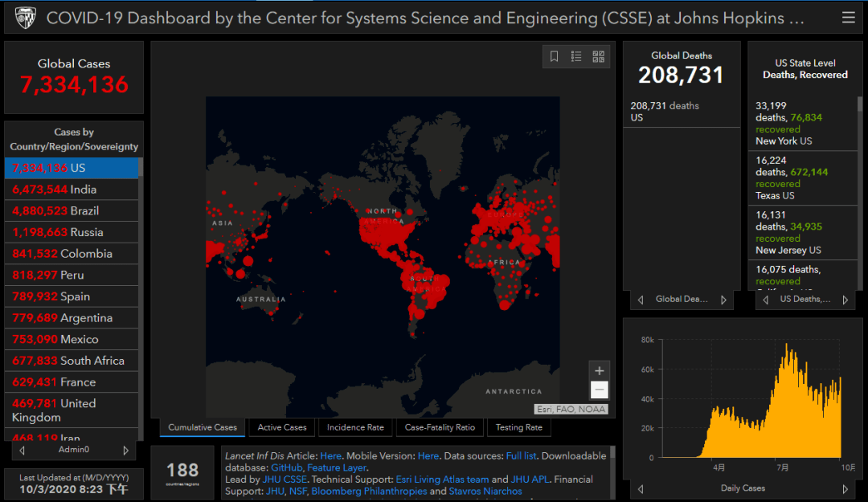Click the bookmarks icon on map
The image size is (868, 502).
554,56
